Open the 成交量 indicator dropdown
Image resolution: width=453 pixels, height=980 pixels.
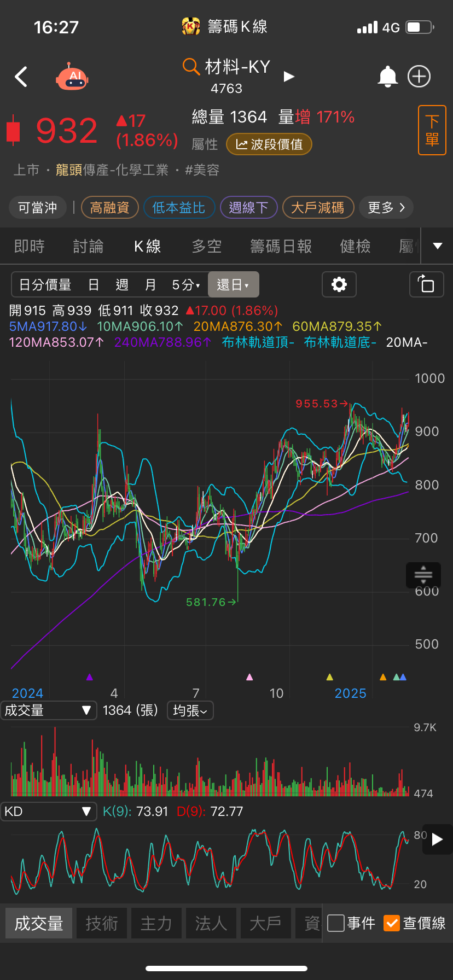48,710
